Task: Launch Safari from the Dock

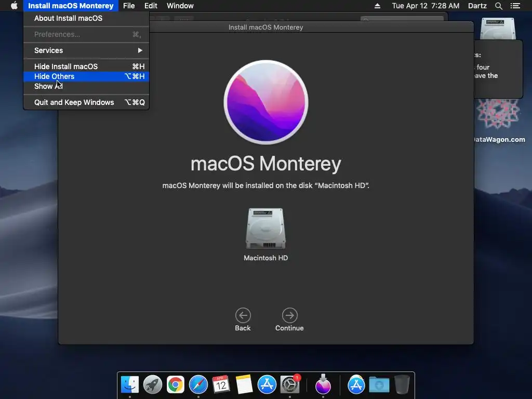Action: pyautogui.click(x=198, y=385)
